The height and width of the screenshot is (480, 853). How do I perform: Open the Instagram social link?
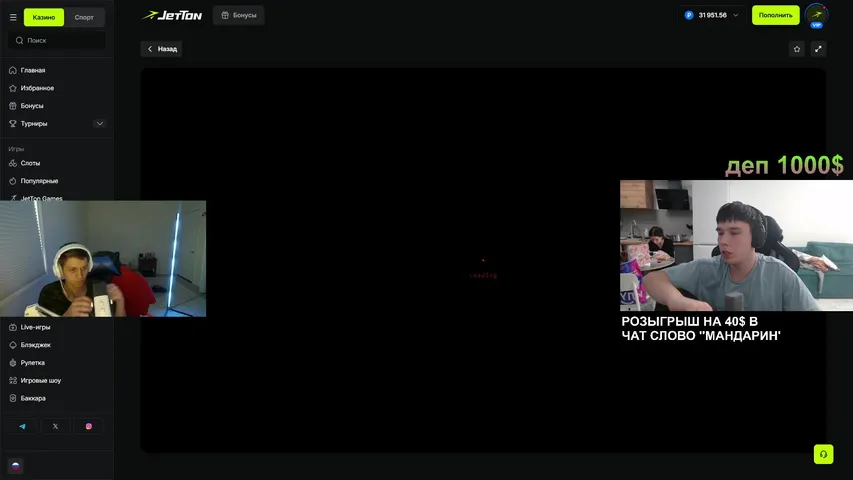88,426
